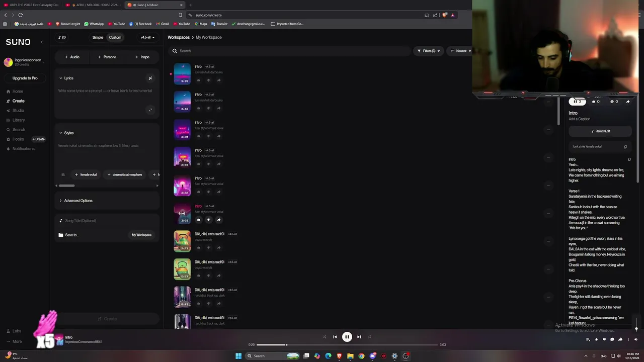Mute audio using player bar speaker icon
644x362 pixels.
(636, 339)
